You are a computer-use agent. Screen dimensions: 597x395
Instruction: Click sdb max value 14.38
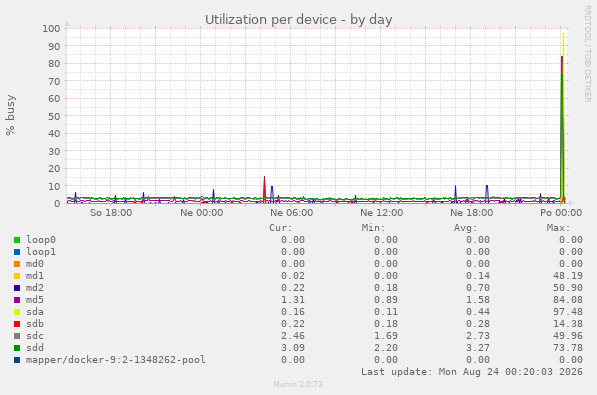(x=568, y=324)
